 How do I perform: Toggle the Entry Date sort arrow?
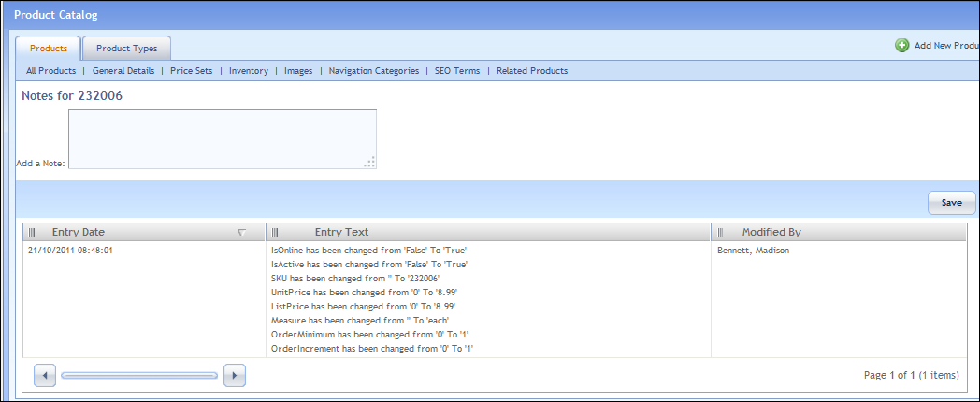point(241,232)
